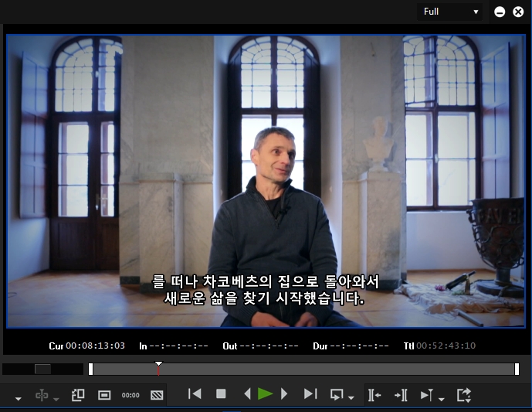Click the Ttl total duration timecode

pos(446,346)
